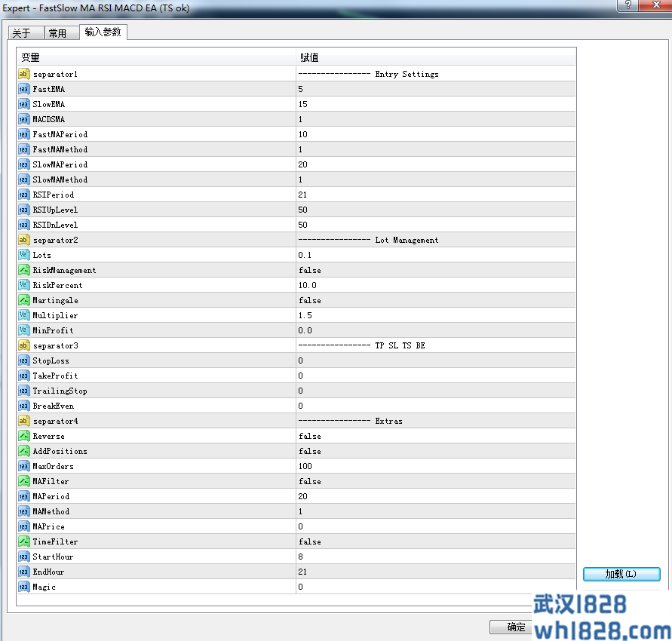This screenshot has height=641, width=672.
Task: Click the string icon beside separator1
Action: point(23,74)
